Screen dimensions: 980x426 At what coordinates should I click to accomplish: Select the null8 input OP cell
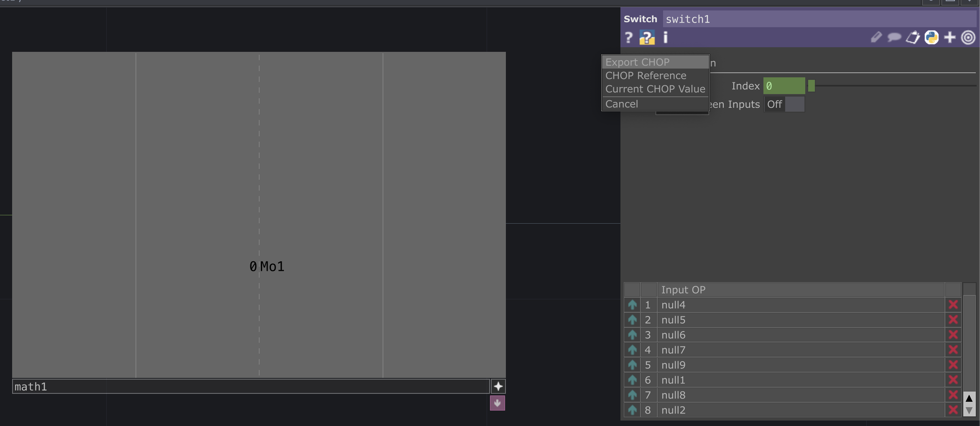pos(801,395)
